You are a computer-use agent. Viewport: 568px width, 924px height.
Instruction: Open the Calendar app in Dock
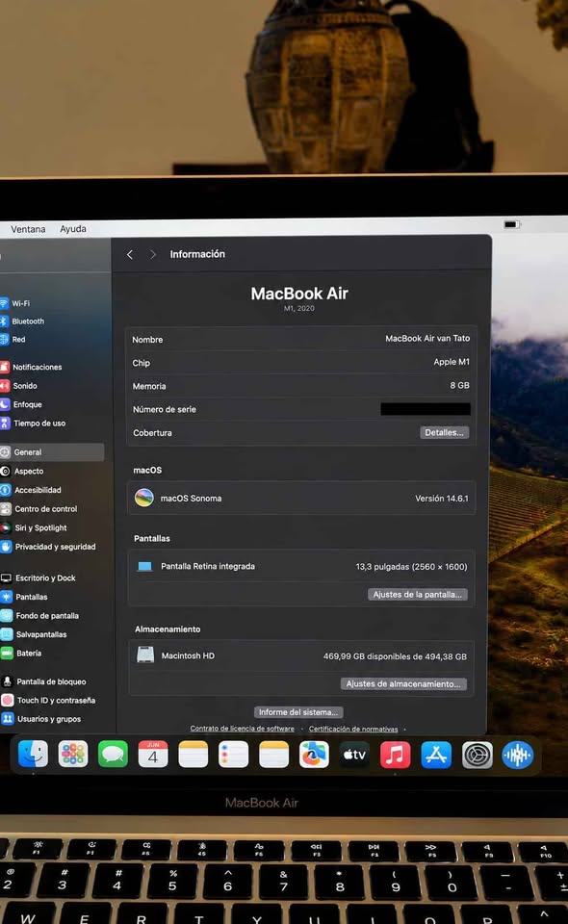(x=153, y=755)
